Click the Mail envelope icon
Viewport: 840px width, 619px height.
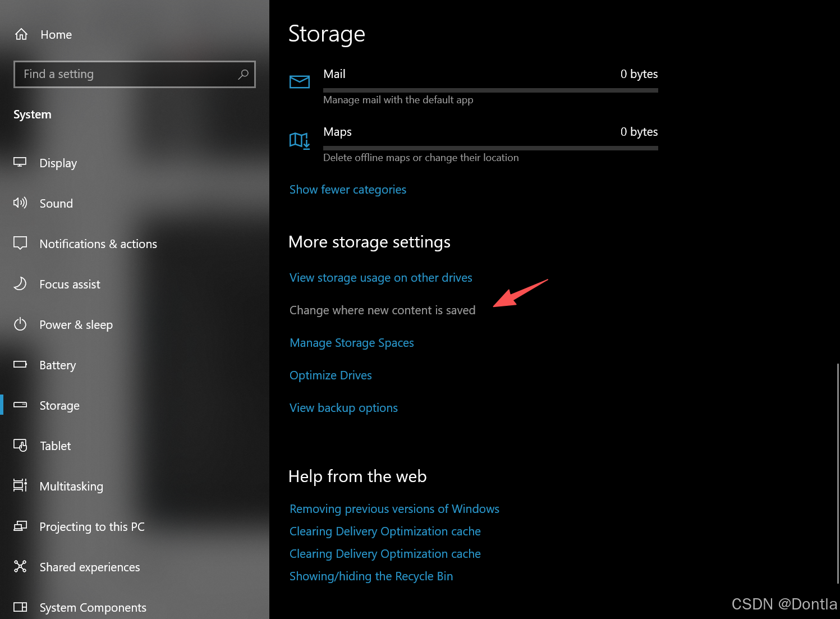(x=300, y=82)
